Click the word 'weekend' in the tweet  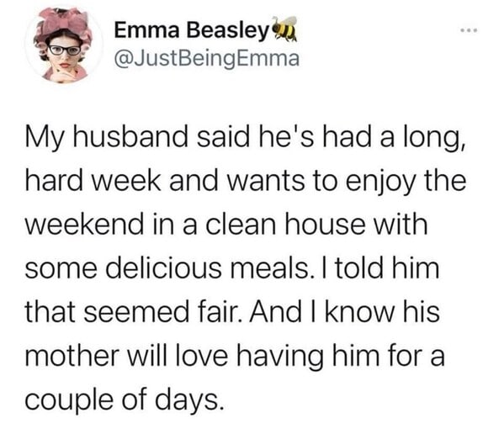[84, 224]
